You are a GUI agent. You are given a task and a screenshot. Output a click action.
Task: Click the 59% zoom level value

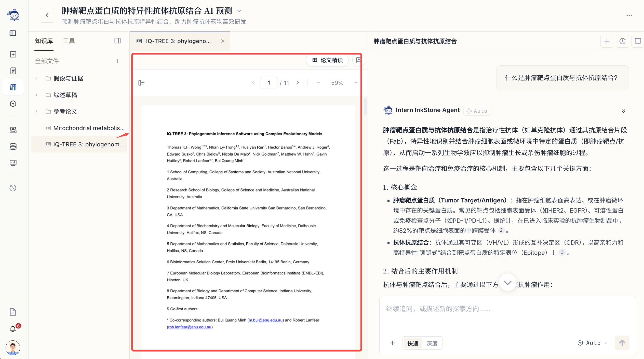click(337, 83)
